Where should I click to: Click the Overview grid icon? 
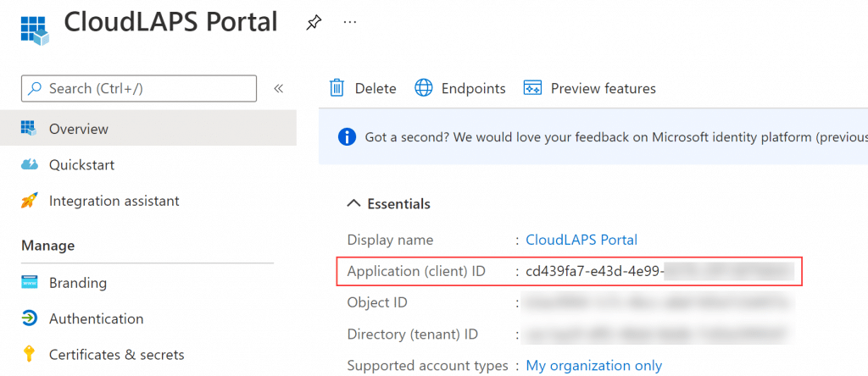tap(29, 128)
